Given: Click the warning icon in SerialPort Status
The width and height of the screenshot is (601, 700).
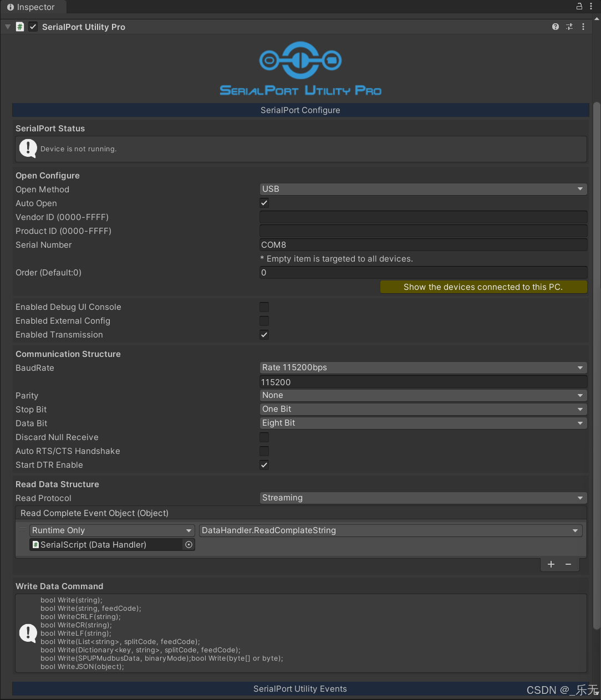Looking at the screenshot, I should click(x=28, y=148).
